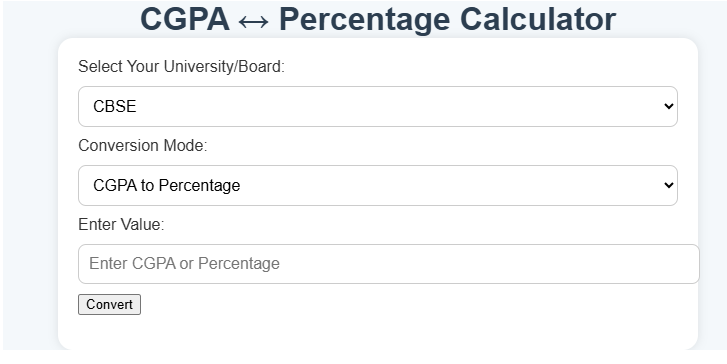Viewport: 727px width, 364px height.
Task: Select the CBSE text inside the board selector
Action: [115, 107]
